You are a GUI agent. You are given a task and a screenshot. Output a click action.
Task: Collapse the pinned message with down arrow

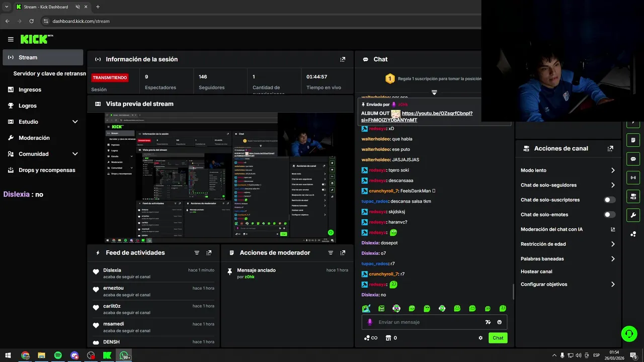pyautogui.click(x=434, y=93)
